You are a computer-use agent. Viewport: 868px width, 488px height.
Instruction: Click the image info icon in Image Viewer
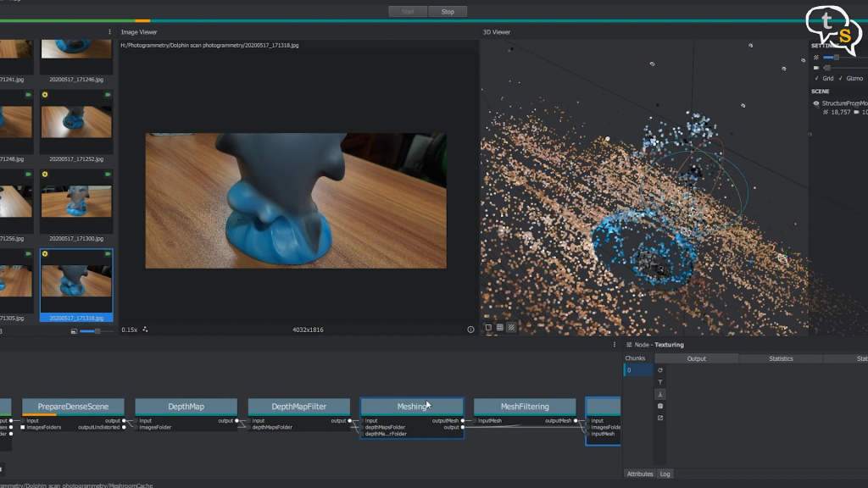[470, 330]
